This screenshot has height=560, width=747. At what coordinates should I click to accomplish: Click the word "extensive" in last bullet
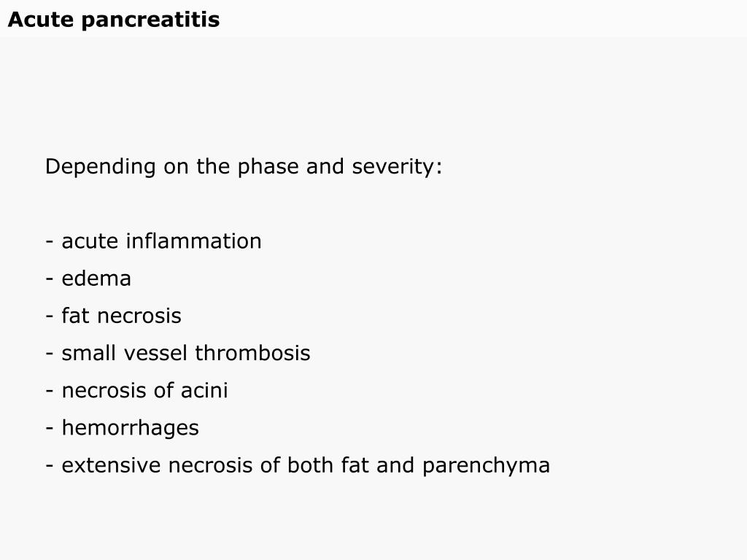(x=111, y=465)
